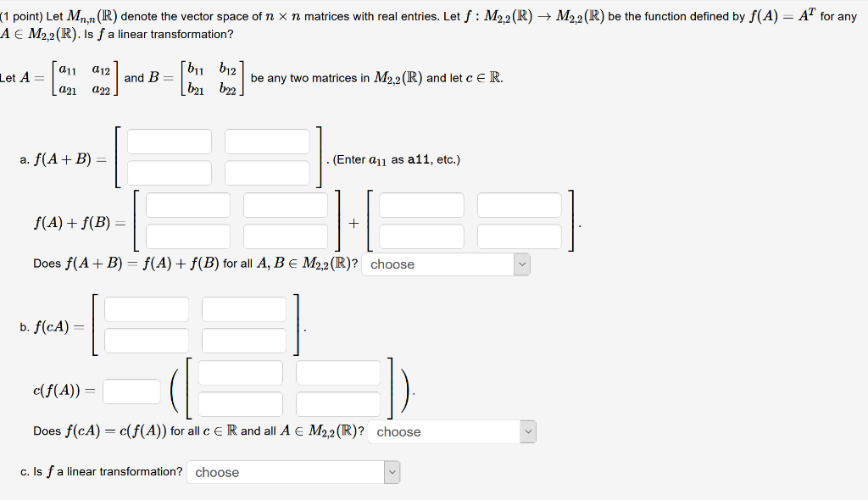Click the scalar field before the c(f(A)) matrix
This screenshot has height=500, width=868.
point(131,391)
